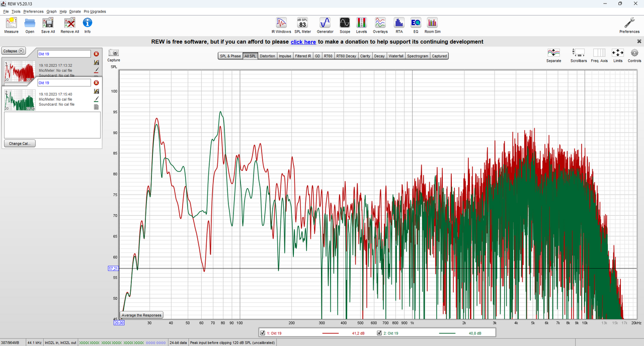Change trace colour of measurement 1
This screenshot has width=644, height=346.
coord(96,70)
